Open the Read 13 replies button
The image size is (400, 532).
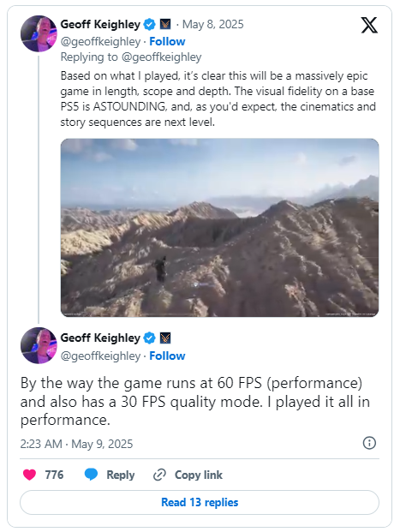point(200,502)
